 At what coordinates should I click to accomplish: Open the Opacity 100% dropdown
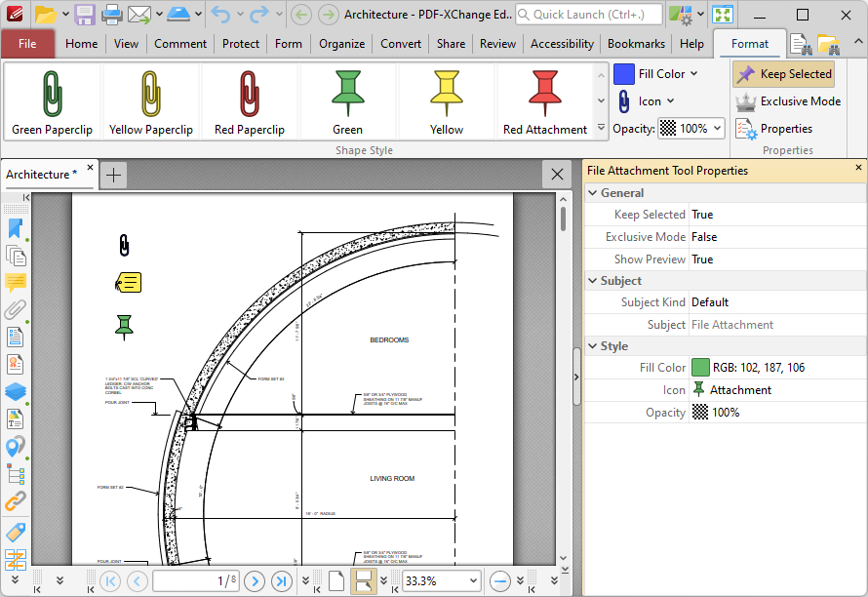718,129
